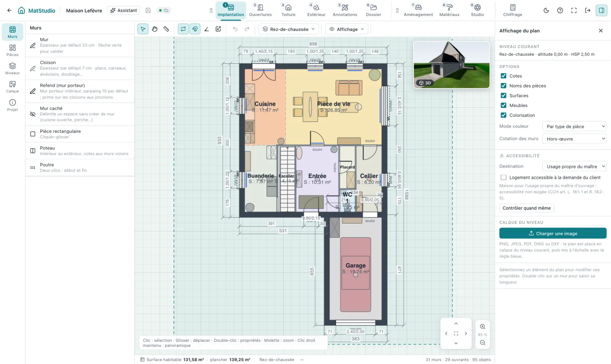Close the Affichage du plan panel
The width and height of the screenshot is (611, 364).
(x=601, y=31)
